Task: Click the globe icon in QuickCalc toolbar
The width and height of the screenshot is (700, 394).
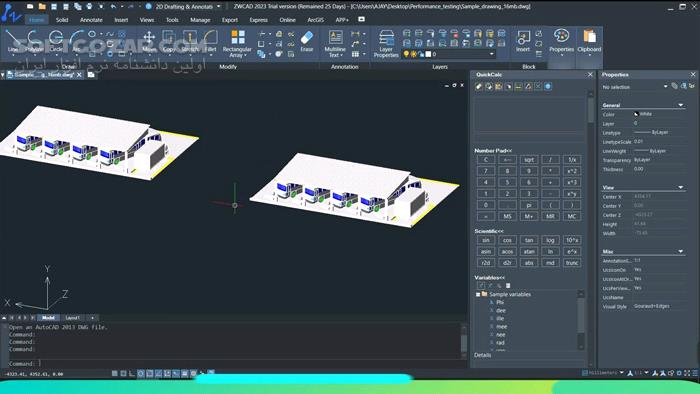Action: pyautogui.click(x=548, y=86)
